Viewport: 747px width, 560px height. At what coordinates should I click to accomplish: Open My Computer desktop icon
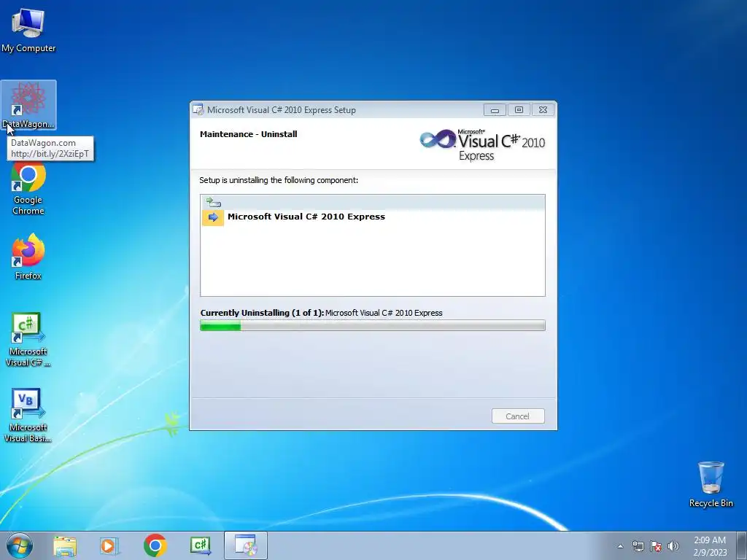coord(28,29)
